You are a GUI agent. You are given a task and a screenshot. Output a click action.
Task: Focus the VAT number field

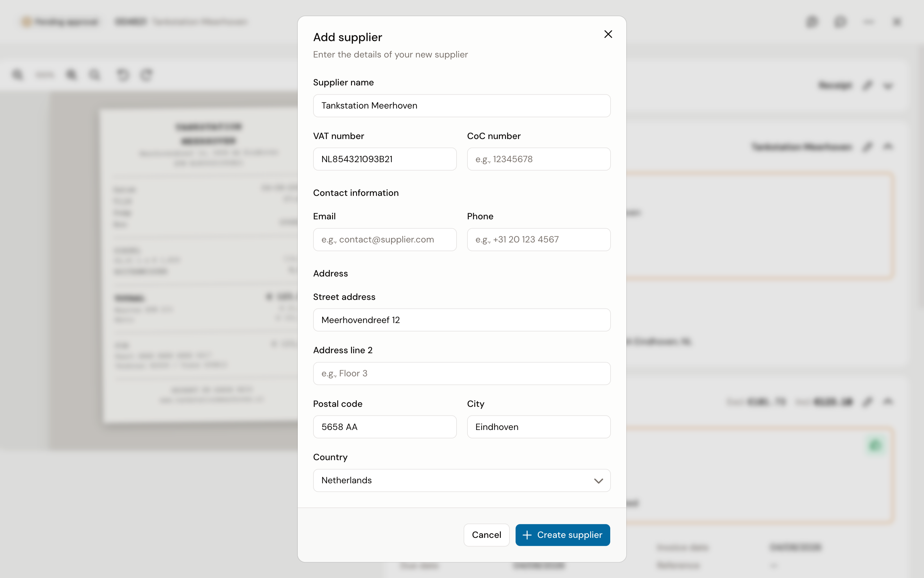385,159
